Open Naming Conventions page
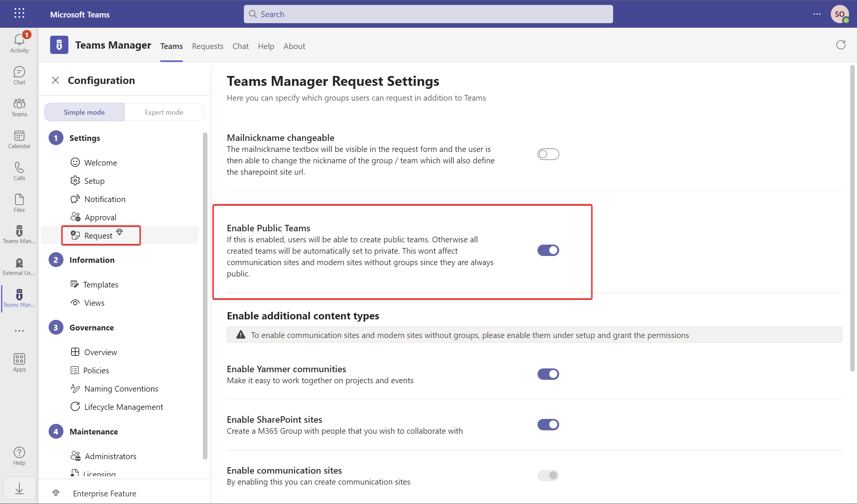The height and width of the screenshot is (504, 857). 114,389
